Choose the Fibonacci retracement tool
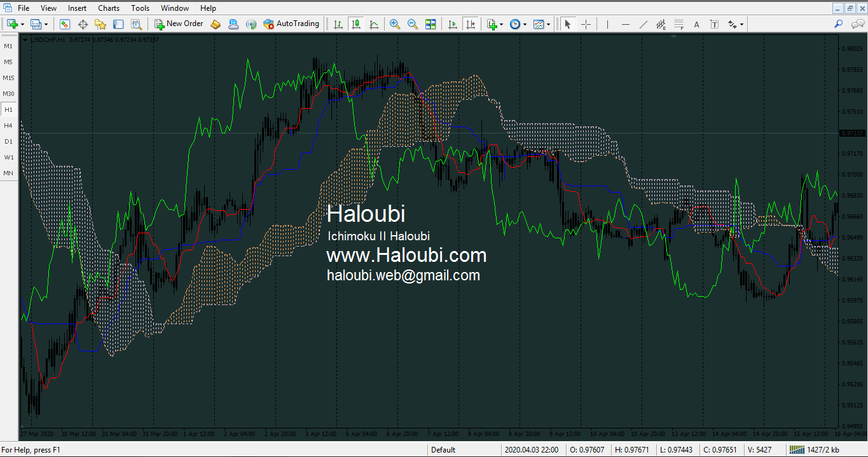The width and height of the screenshot is (868, 457). (x=679, y=24)
